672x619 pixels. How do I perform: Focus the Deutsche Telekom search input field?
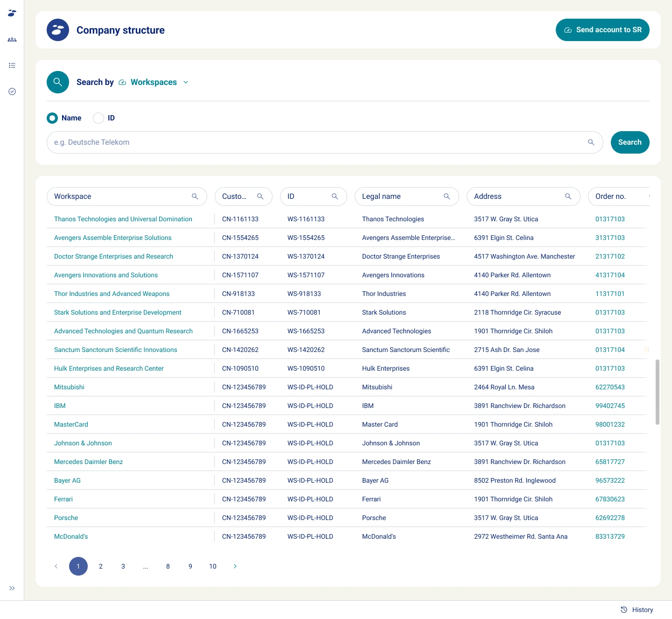[317, 142]
